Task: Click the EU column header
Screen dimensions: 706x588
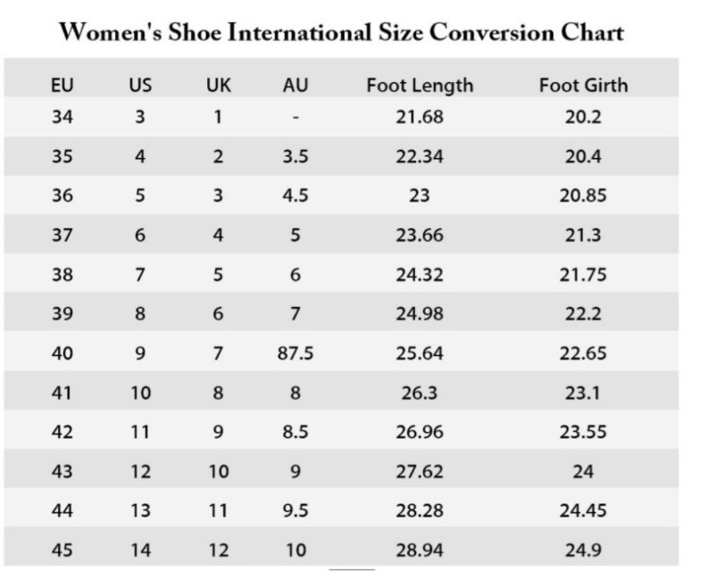Action: click(62, 86)
